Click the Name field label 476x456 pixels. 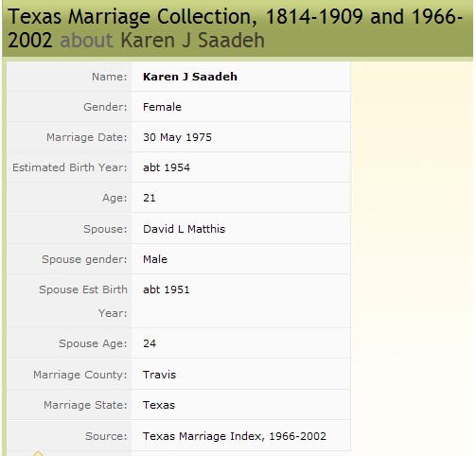tap(109, 77)
